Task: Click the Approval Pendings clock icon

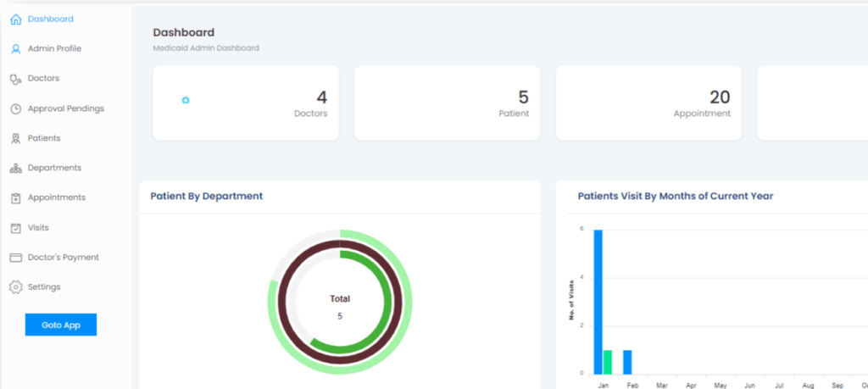Action: click(x=15, y=108)
